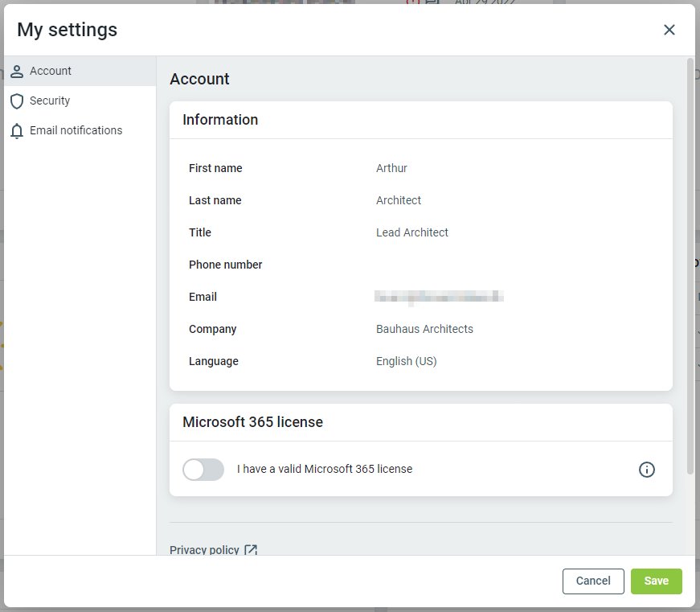
Task: Click the blurred email address value
Action: (439, 298)
